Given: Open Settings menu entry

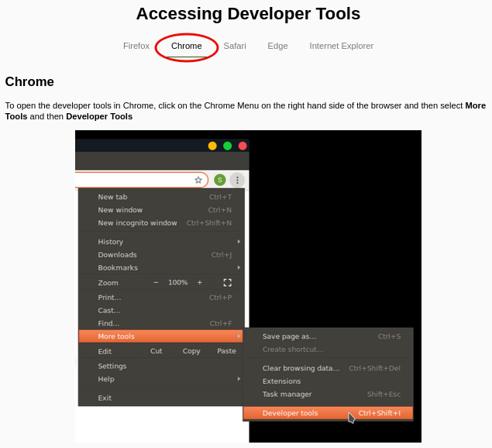Looking at the screenshot, I should pos(162,366).
